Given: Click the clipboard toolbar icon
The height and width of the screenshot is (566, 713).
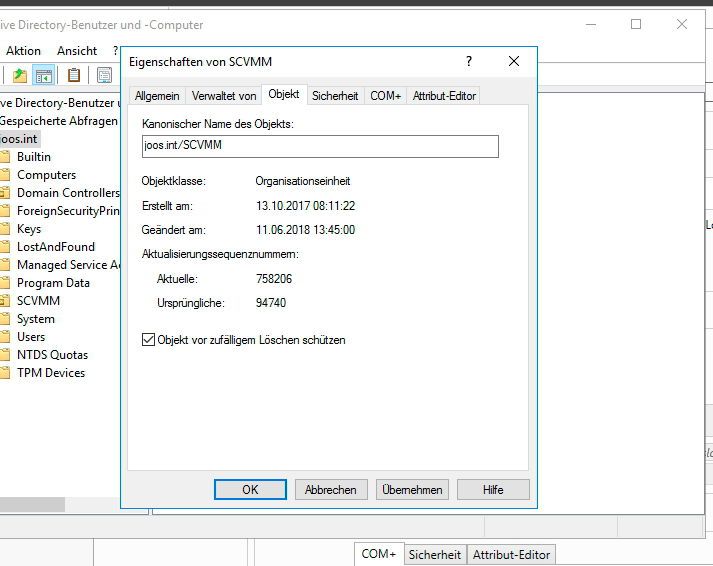Looking at the screenshot, I should tap(74, 75).
